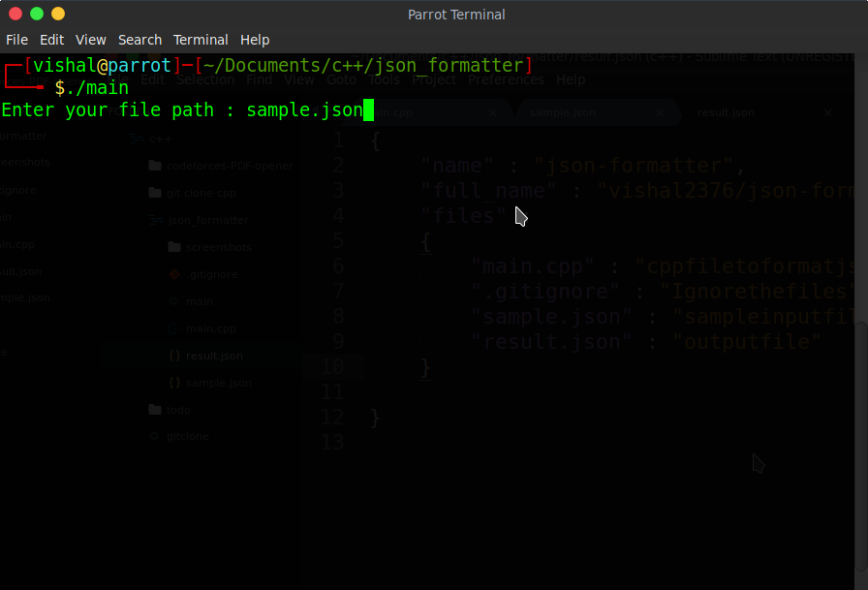Click line number 13 in Sublime gutter

click(332, 442)
